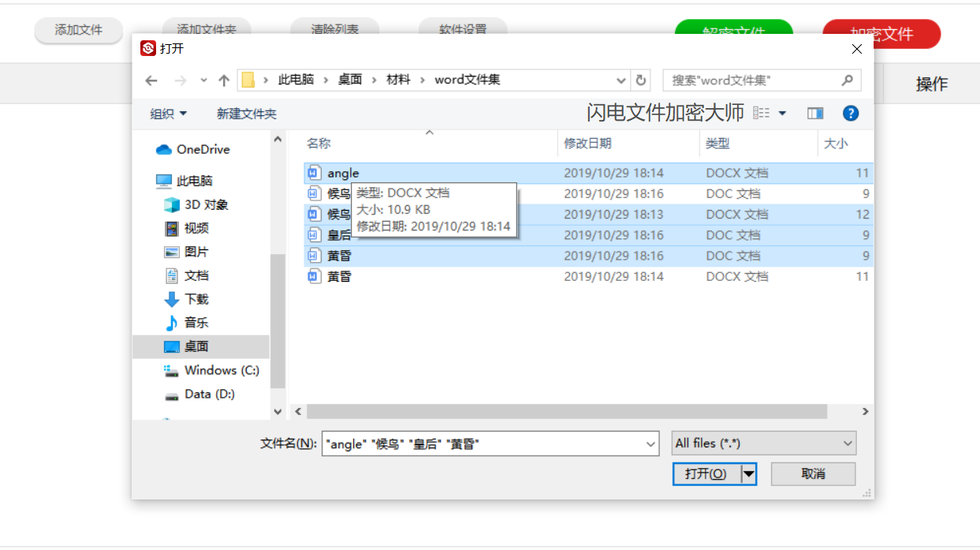Click the 音乐 music note icon
The image size is (980, 550).
(171, 323)
